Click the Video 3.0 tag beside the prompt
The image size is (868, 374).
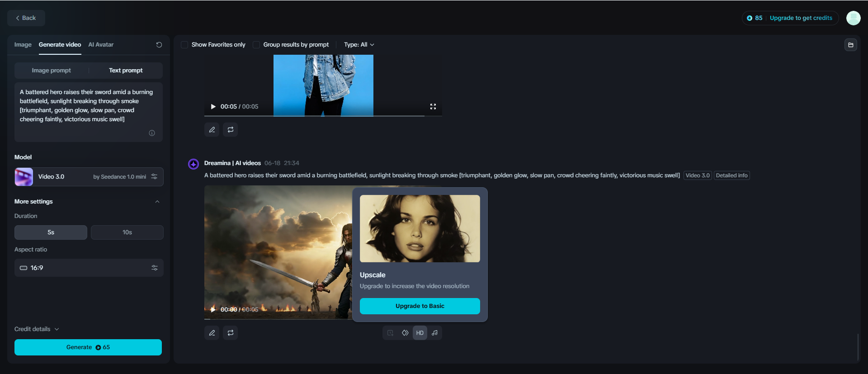tap(698, 175)
